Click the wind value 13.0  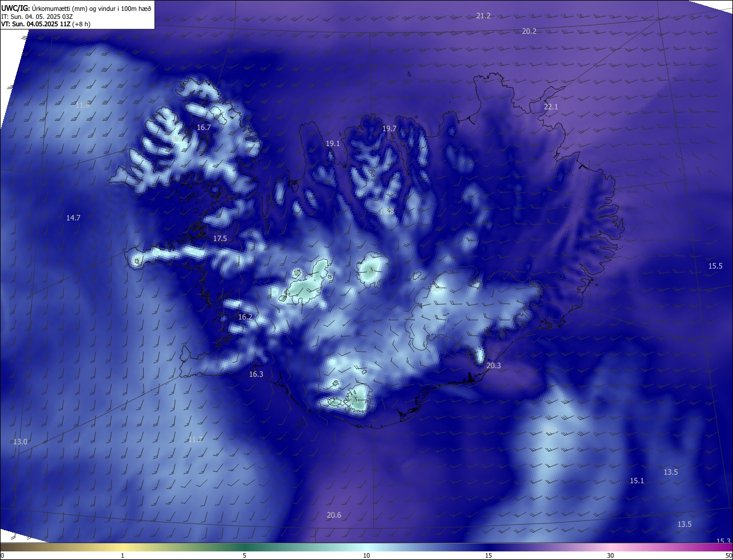tap(20, 442)
